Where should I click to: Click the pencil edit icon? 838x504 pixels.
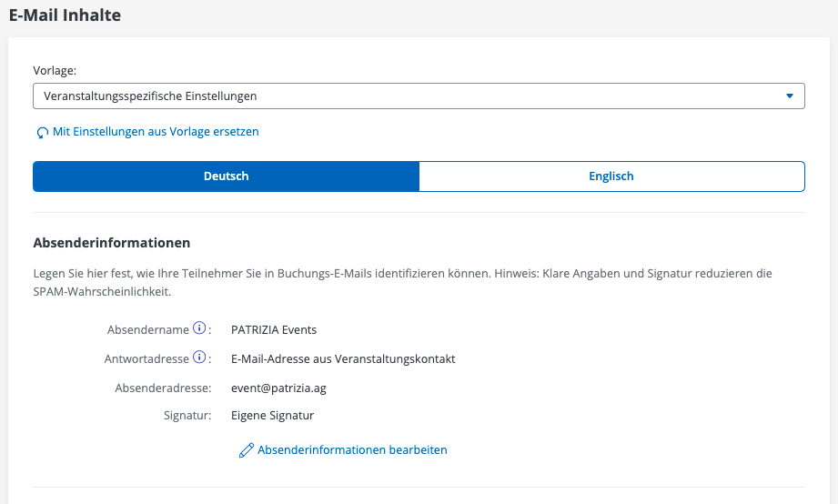[x=246, y=450]
